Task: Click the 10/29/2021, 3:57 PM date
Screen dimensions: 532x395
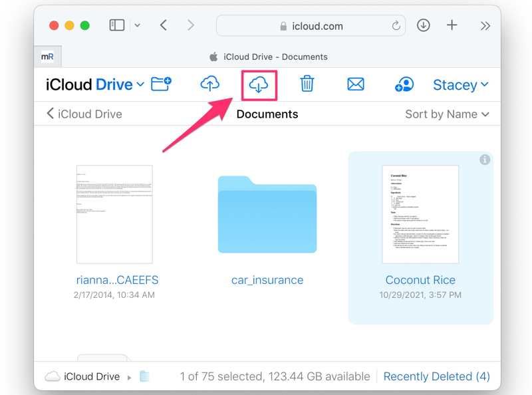Action: [420, 295]
